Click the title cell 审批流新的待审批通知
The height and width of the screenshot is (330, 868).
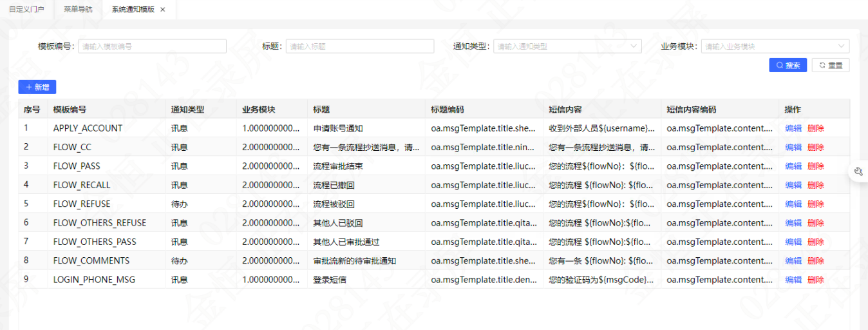[355, 261]
